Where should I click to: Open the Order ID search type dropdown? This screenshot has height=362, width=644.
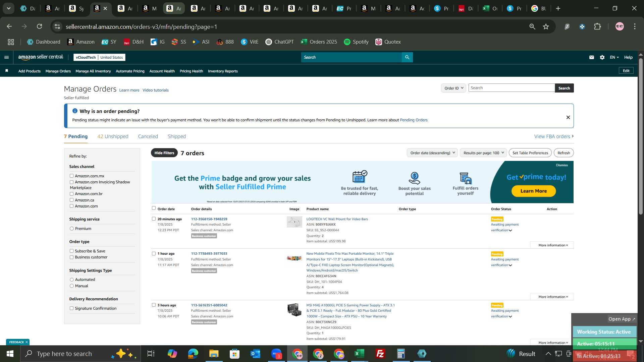[453, 88]
